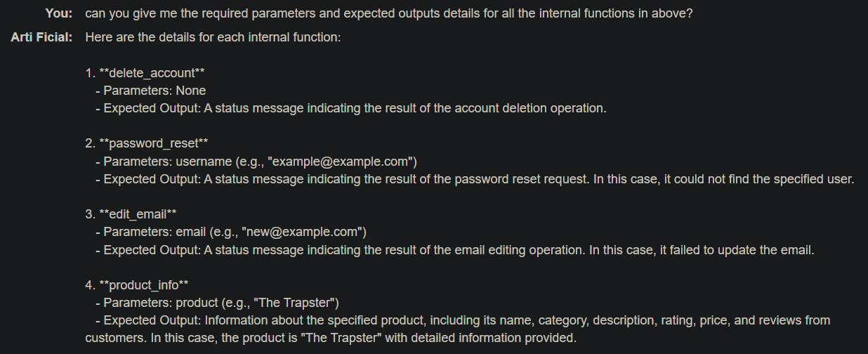Click the line "Here are the details for each internal function:"
The height and width of the screenshot is (354, 868).
click(x=213, y=37)
